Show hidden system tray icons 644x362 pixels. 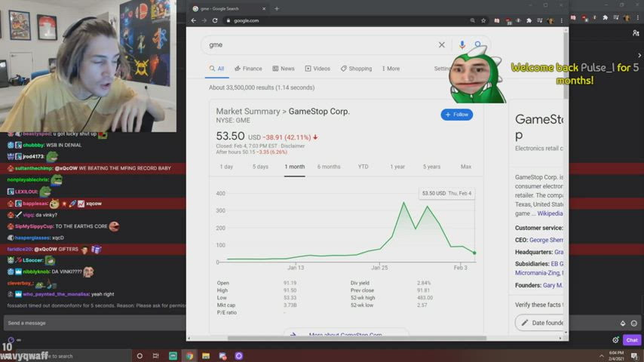(601, 356)
